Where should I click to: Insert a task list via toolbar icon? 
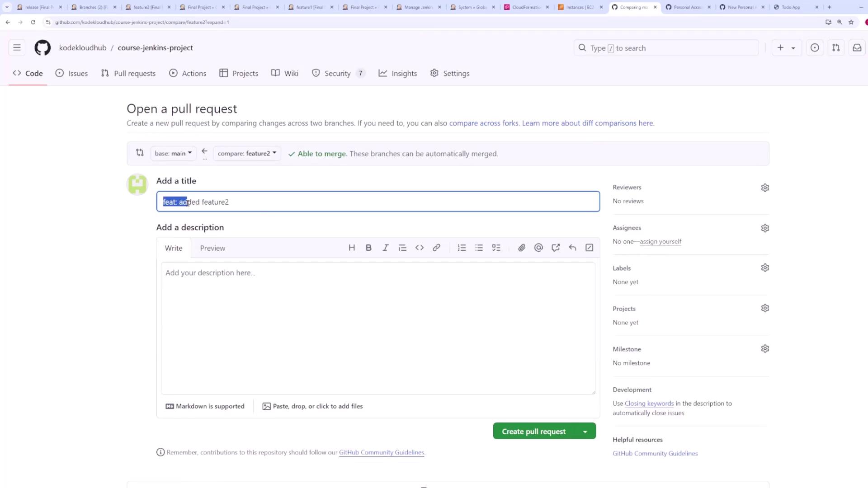click(x=496, y=248)
